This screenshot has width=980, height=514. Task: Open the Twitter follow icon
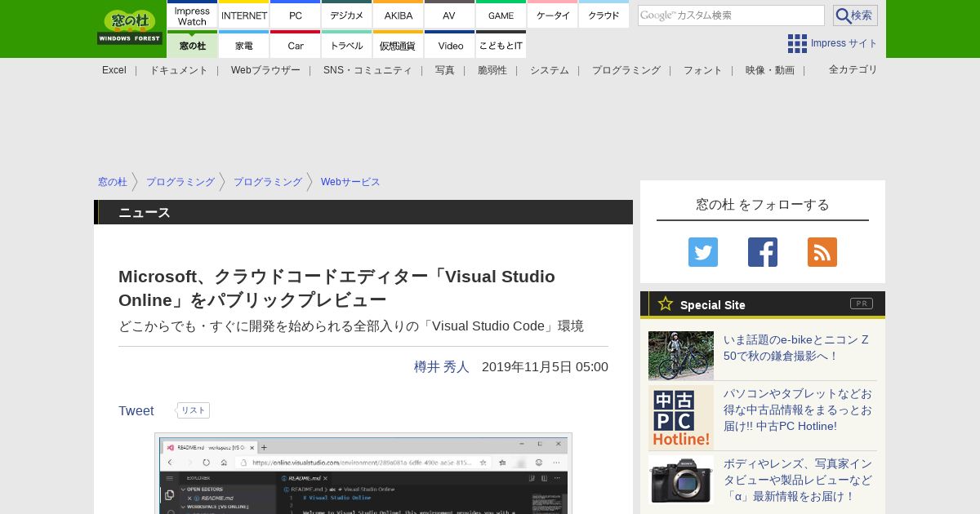click(703, 252)
